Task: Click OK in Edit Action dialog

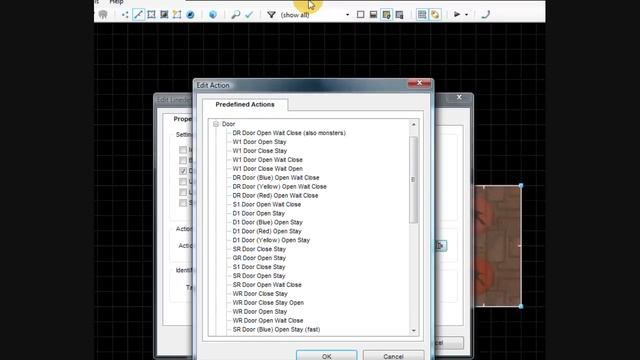Action: tap(327, 356)
